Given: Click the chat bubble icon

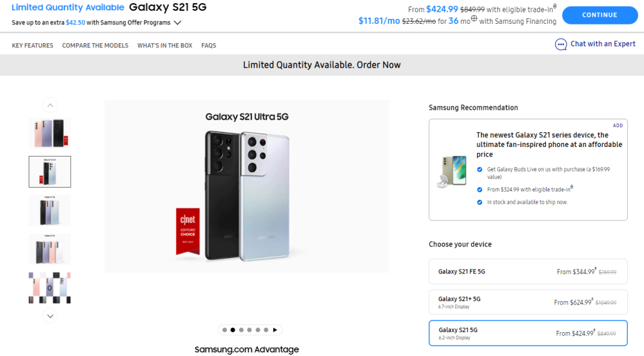Looking at the screenshot, I should (x=561, y=44).
